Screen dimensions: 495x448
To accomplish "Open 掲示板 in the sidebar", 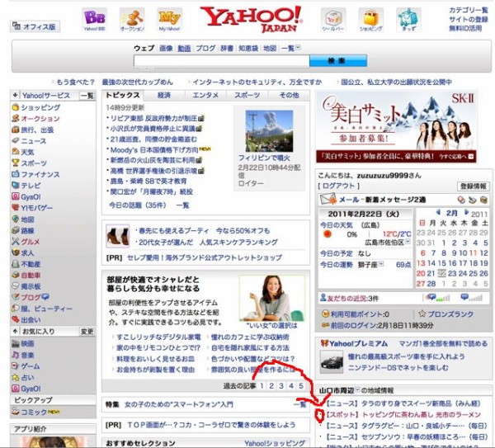I will [31, 286].
